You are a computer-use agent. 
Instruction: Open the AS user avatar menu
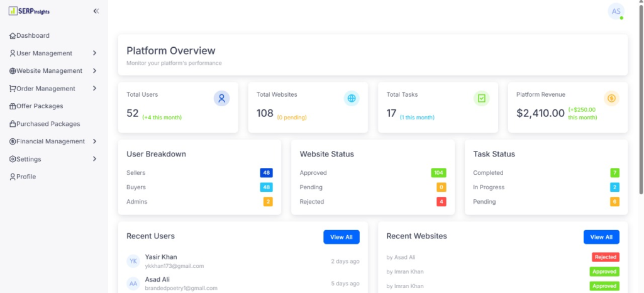point(616,11)
